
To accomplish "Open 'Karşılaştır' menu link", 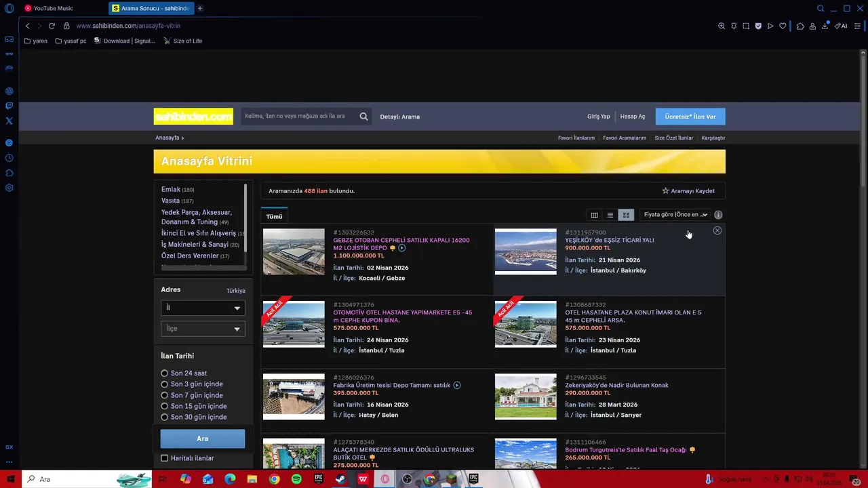I will click(713, 138).
